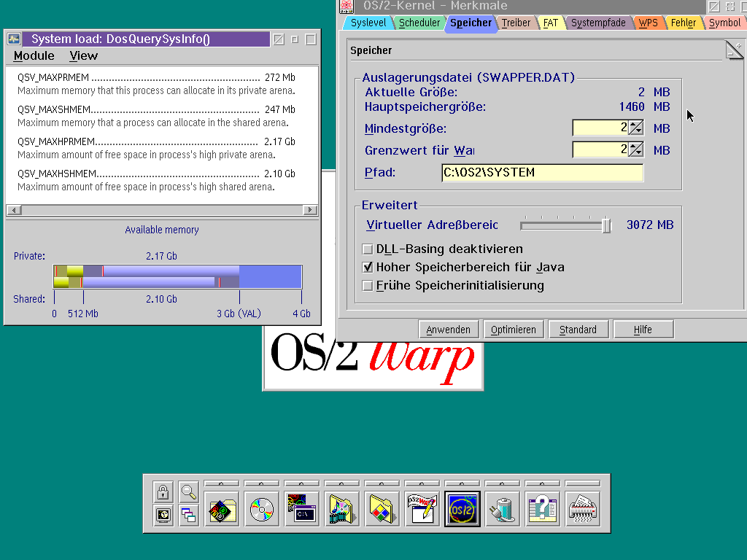This screenshot has height=560, width=747.
Task: Switch to the Scheduler tab
Action: click(419, 23)
